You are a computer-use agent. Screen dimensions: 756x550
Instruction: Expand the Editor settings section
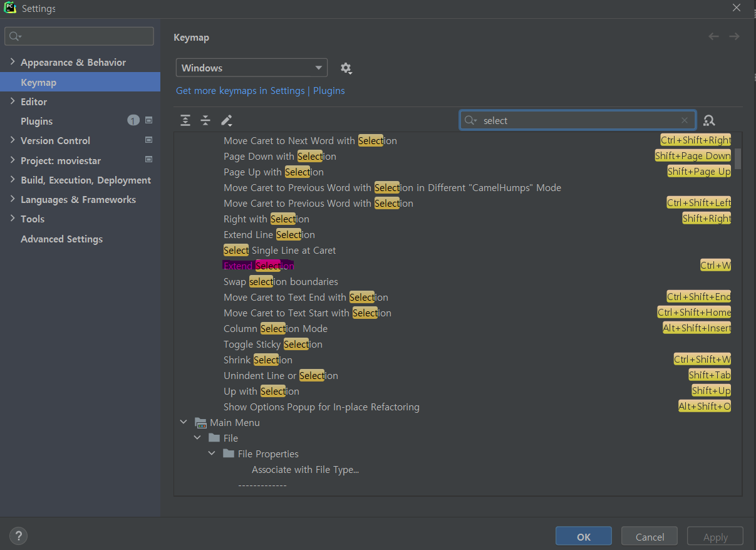pyautogui.click(x=13, y=101)
